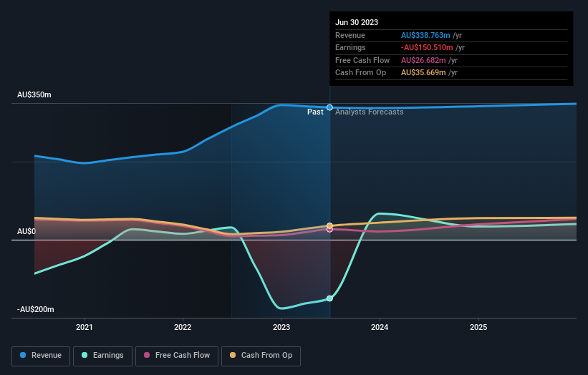The image size is (588, 375).
Task: Toggle the Earnings legend series
Action: point(102,356)
